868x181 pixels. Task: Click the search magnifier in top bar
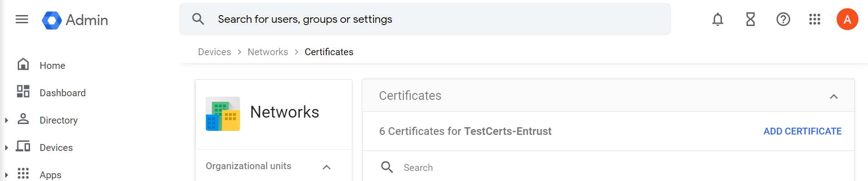198,19
